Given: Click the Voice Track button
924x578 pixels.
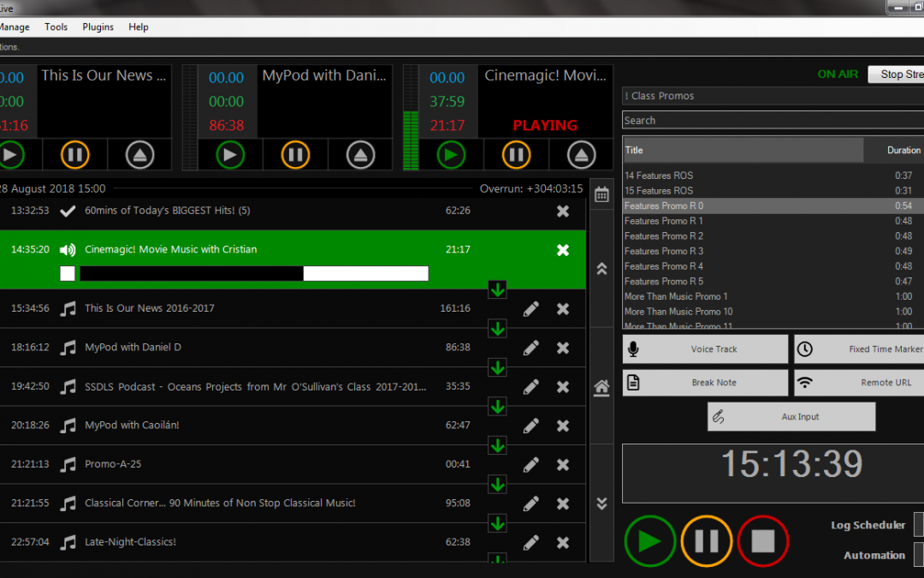Looking at the screenshot, I should point(705,349).
